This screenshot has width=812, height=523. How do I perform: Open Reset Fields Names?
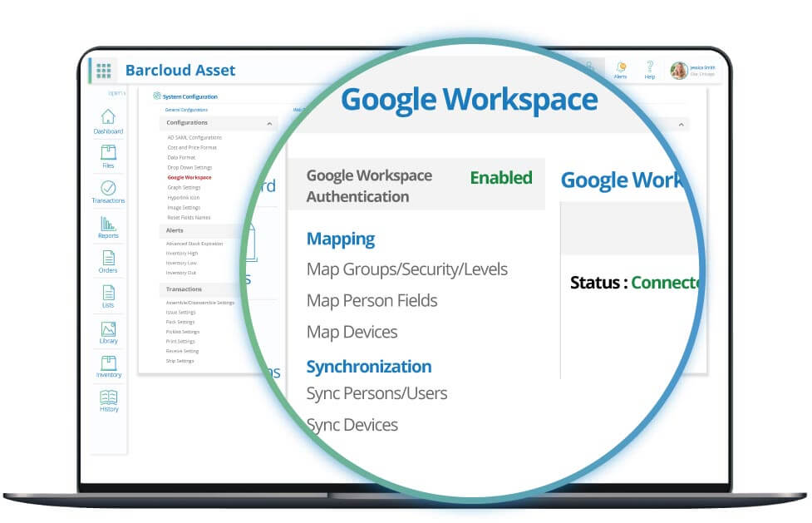[x=189, y=218]
